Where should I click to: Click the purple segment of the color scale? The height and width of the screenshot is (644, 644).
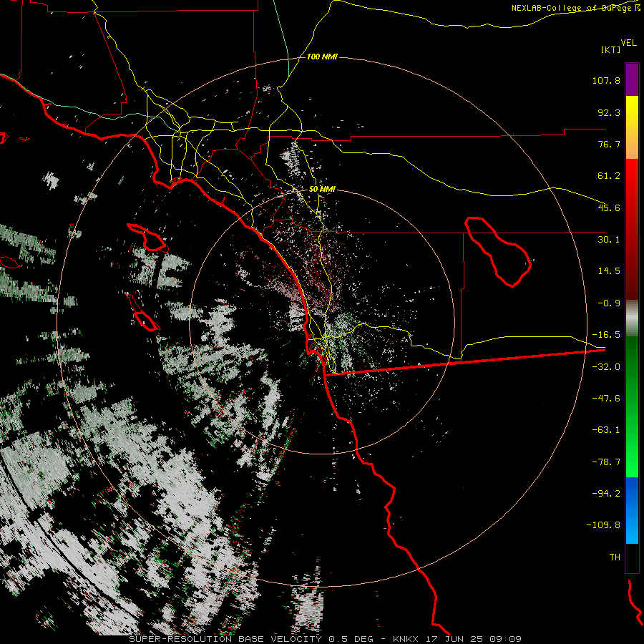(632, 79)
